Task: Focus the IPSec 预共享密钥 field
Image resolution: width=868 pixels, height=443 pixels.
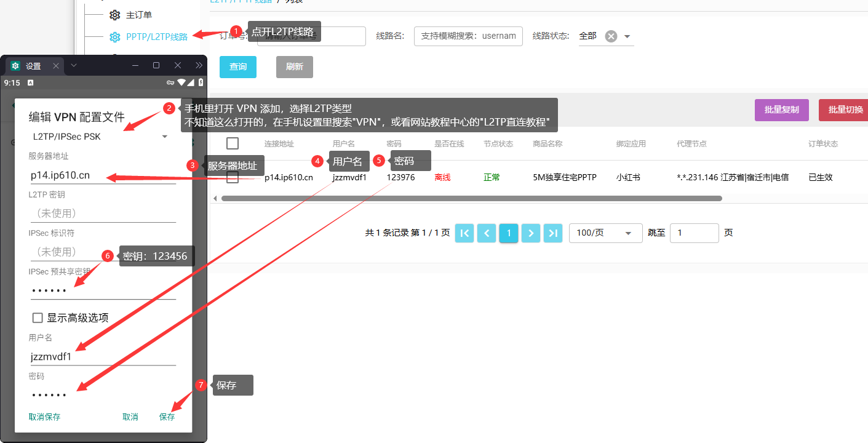Action: 103,290
